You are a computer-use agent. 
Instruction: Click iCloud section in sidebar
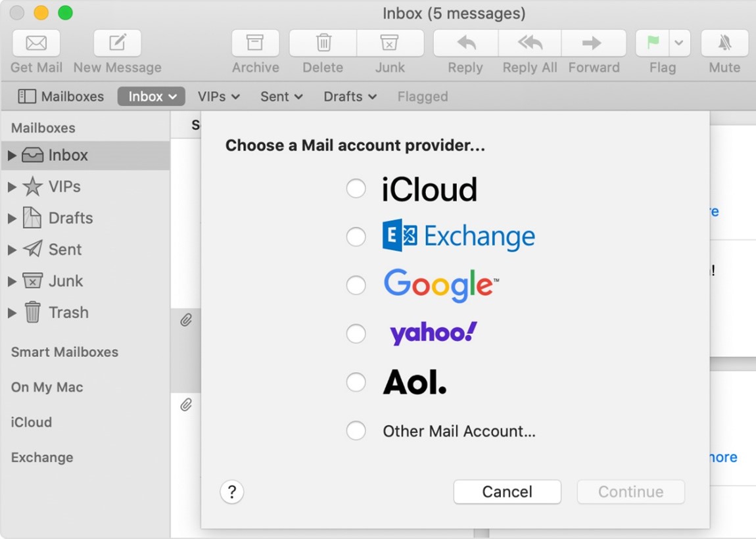coord(32,423)
